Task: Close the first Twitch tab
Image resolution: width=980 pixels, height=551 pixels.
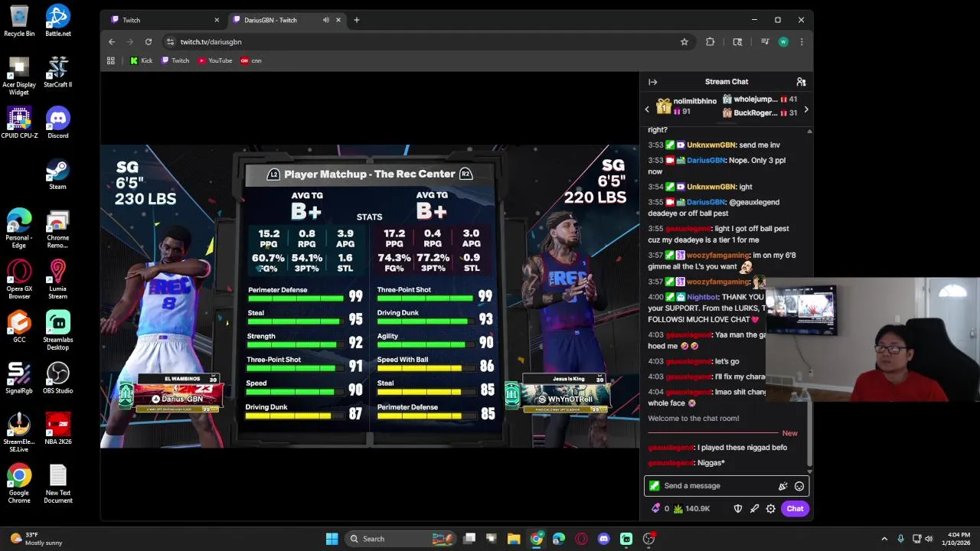Action: 217,20
